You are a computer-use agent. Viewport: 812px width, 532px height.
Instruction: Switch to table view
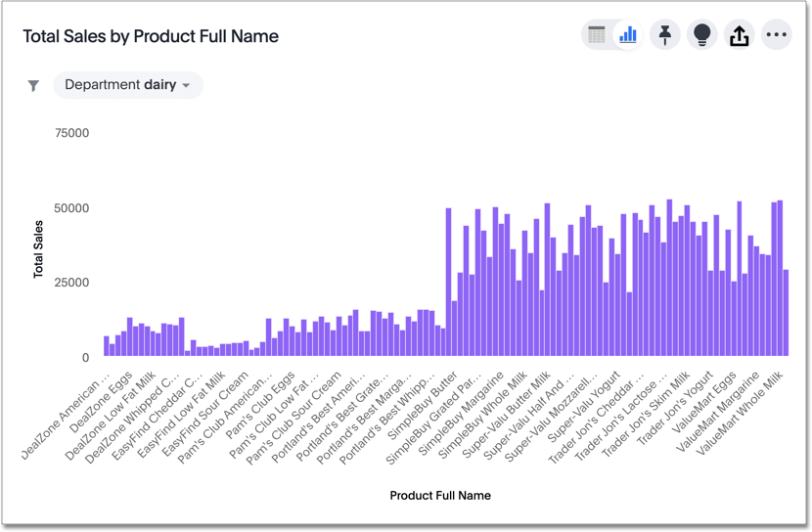pos(597,36)
